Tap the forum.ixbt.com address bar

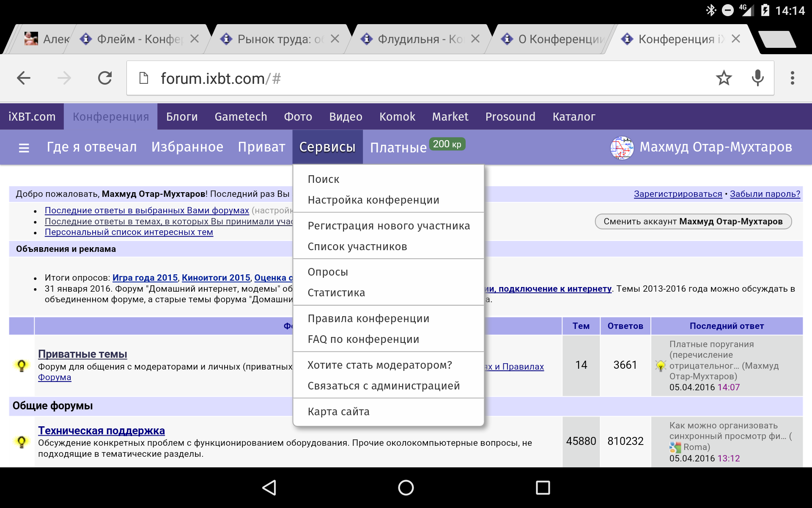423,78
